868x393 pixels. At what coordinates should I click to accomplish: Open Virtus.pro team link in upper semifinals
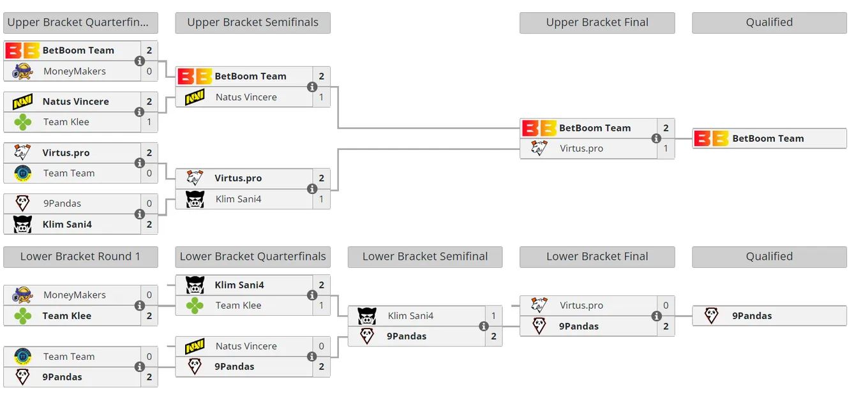[238, 178]
